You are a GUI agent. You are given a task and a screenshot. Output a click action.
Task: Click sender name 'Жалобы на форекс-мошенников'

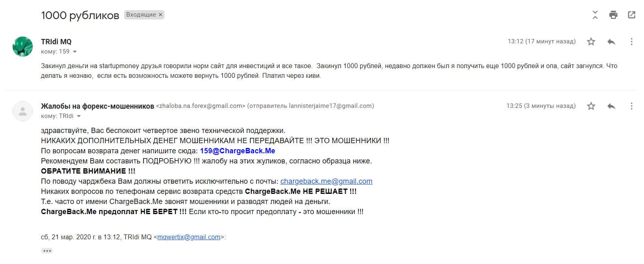coord(97,106)
